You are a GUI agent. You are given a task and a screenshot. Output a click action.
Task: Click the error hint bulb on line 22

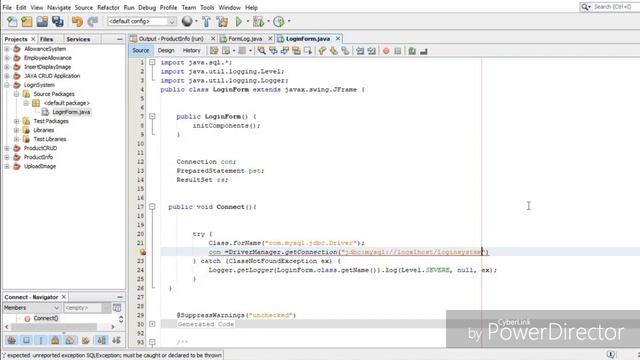pos(143,252)
